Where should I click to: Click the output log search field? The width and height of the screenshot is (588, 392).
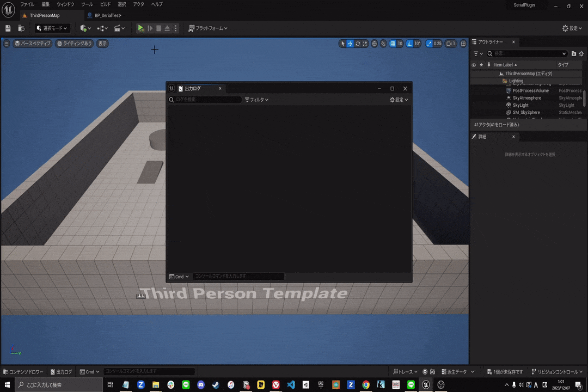205,100
